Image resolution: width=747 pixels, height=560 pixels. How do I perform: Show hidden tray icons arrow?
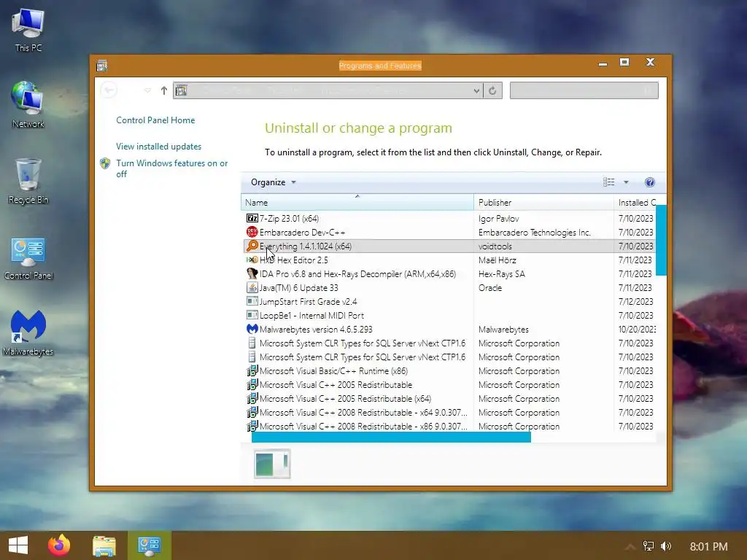coord(630,547)
